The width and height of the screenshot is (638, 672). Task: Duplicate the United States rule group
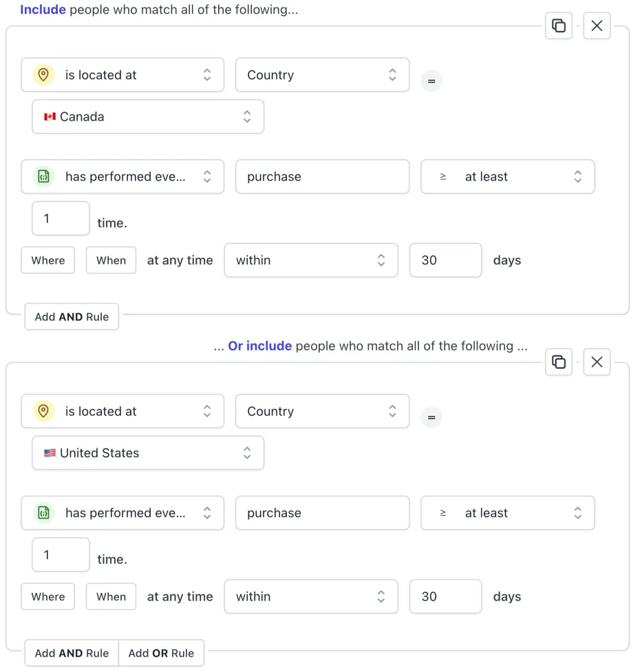(x=558, y=362)
